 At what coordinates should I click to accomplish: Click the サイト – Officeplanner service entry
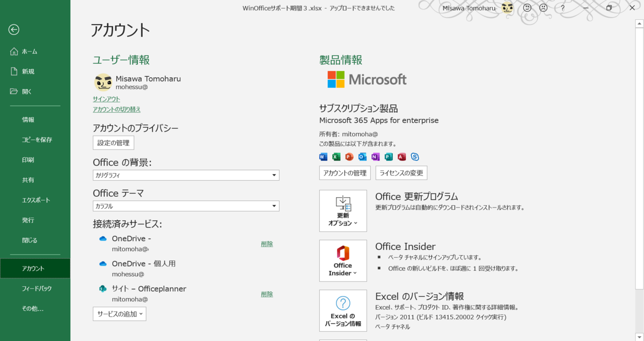pos(149,289)
